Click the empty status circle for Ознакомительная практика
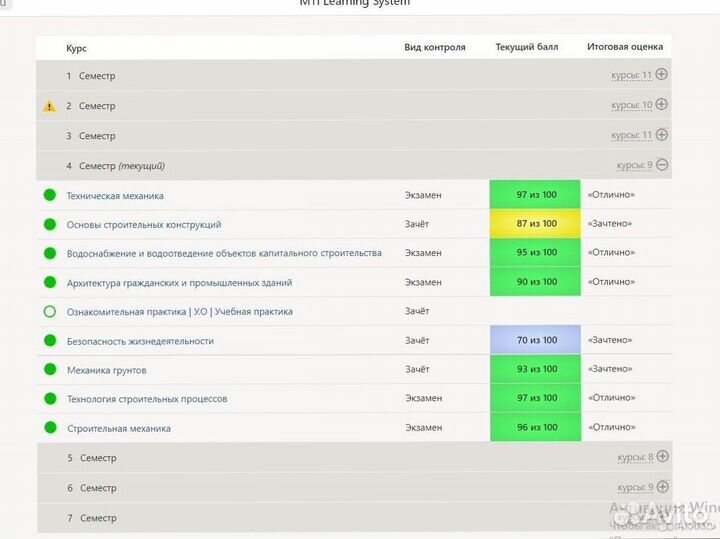Viewport: 720px width, 539px height. [x=49, y=312]
